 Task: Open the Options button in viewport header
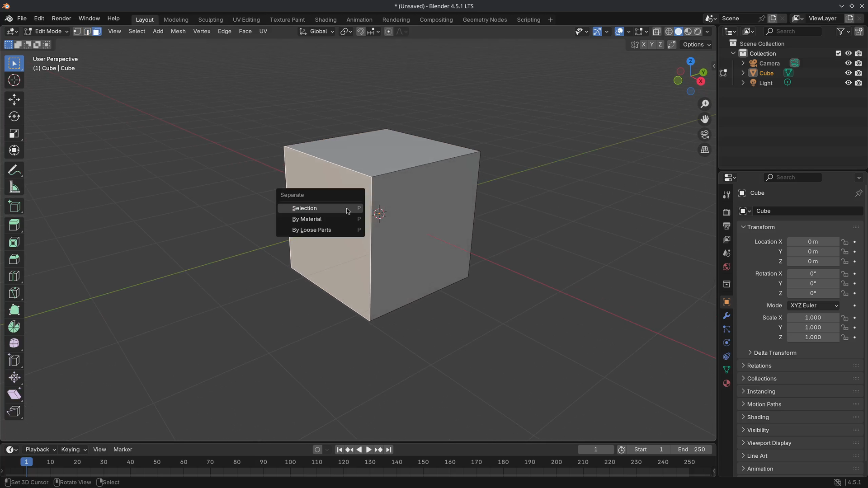tap(697, 44)
